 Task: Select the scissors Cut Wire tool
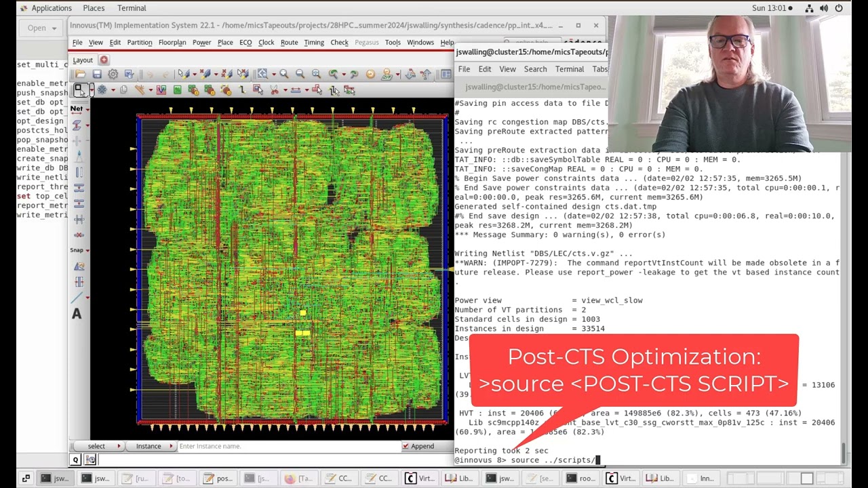[x=274, y=89]
